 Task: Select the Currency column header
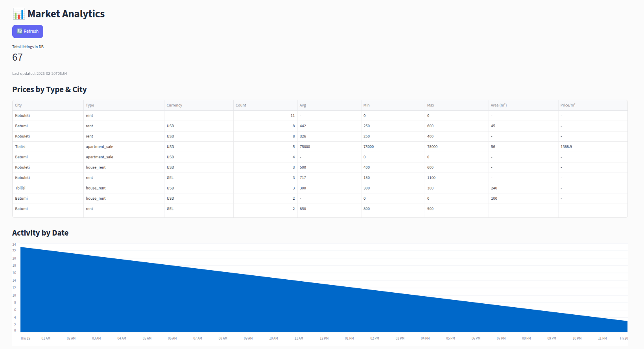pyautogui.click(x=174, y=105)
